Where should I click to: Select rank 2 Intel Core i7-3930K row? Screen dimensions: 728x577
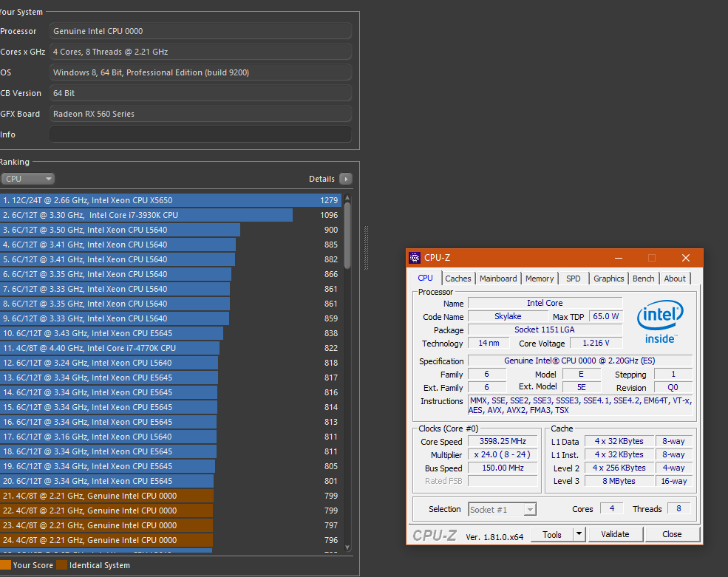point(171,215)
